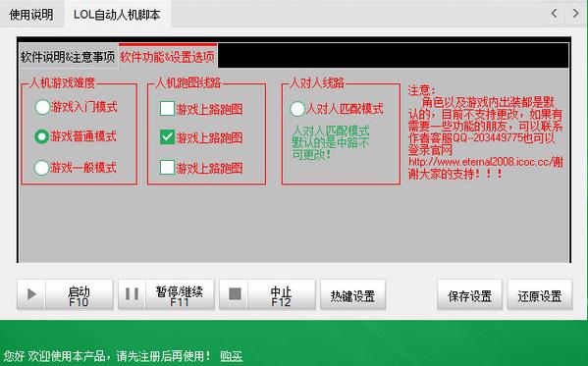This screenshot has height=366, width=588.
Task: Click the 人机跑图线路 group label
Action: 188,82
